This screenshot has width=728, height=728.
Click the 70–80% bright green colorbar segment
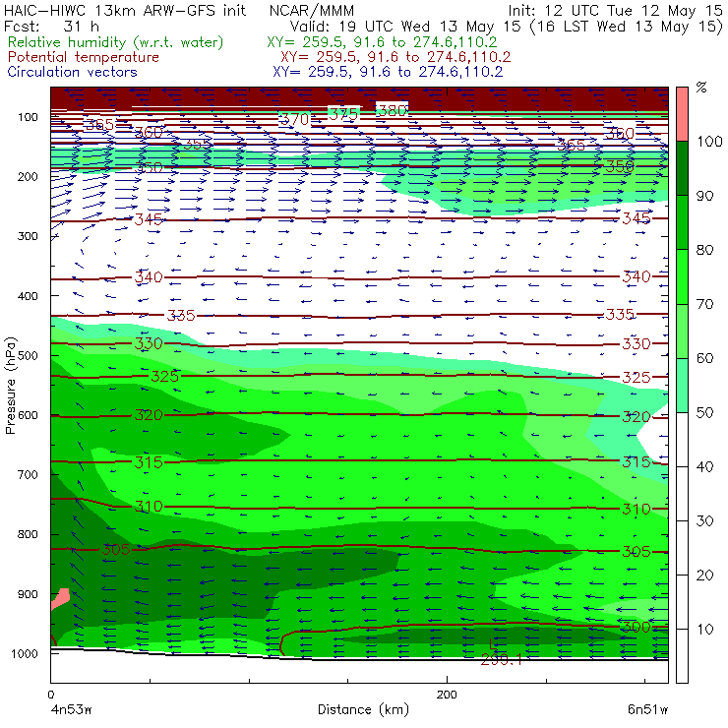point(682,276)
